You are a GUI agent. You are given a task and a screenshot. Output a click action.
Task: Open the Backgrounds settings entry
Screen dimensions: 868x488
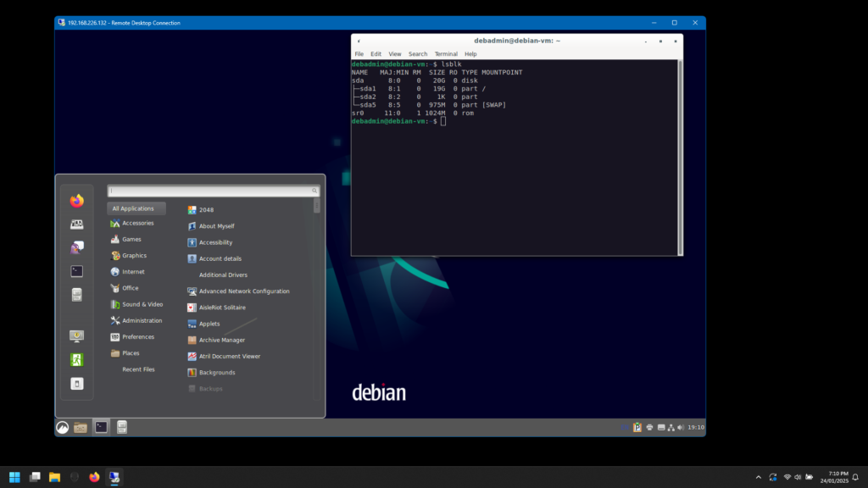218,372
